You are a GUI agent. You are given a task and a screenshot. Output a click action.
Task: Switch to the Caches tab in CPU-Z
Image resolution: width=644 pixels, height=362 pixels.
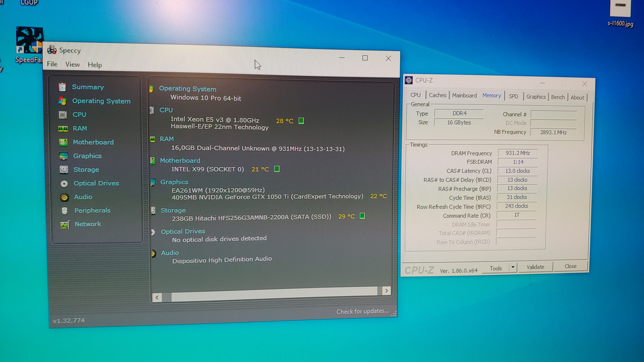[437, 95]
